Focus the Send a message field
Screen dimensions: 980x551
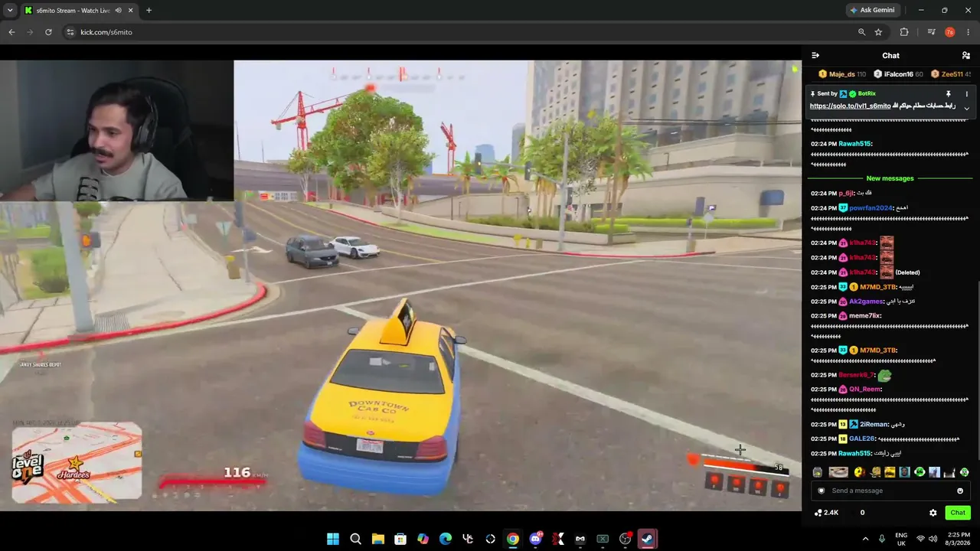click(x=890, y=491)
